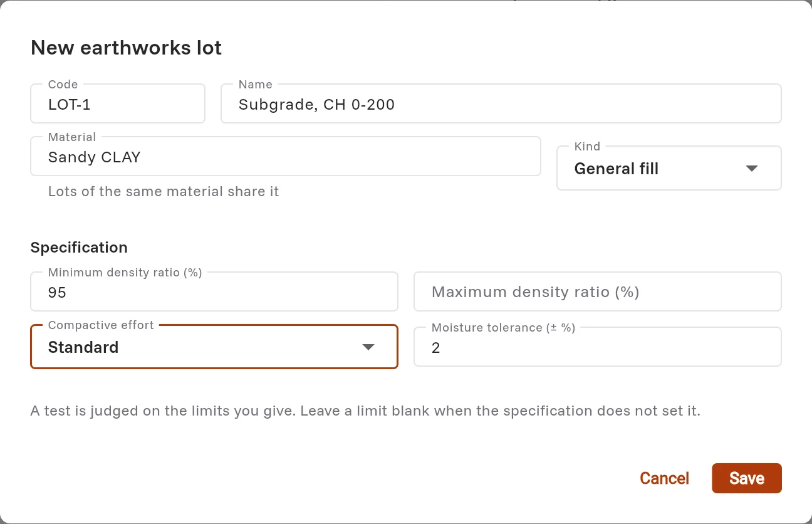Image resolution: width=812 pixels, height=524 pixels.
Task: Edit the Name field with Subgrade text
Action: point(501,103)
